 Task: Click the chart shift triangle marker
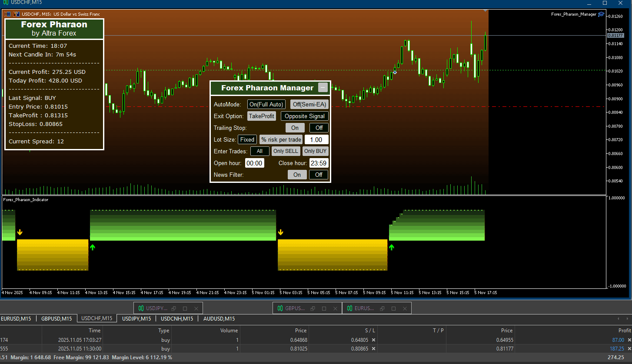pos(485,10)
